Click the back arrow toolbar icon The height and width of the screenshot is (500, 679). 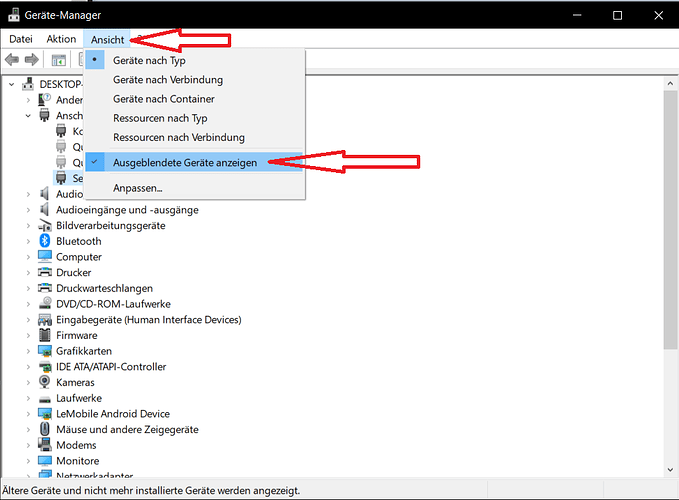[x=12, y=59]
